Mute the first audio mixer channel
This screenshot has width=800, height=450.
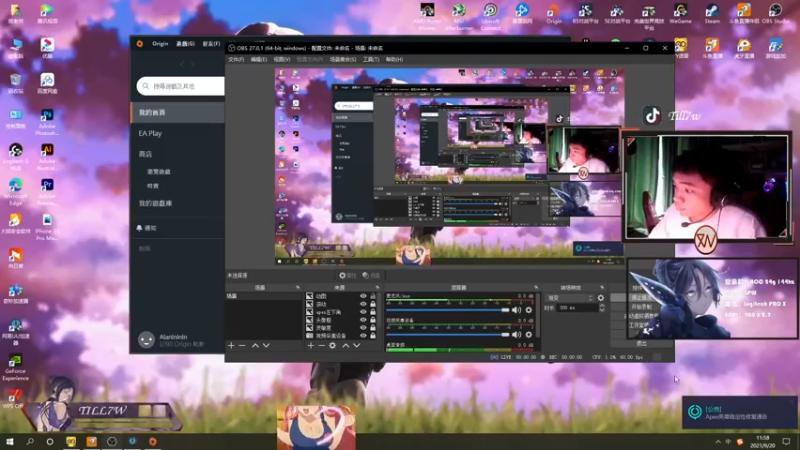(517, 310)
